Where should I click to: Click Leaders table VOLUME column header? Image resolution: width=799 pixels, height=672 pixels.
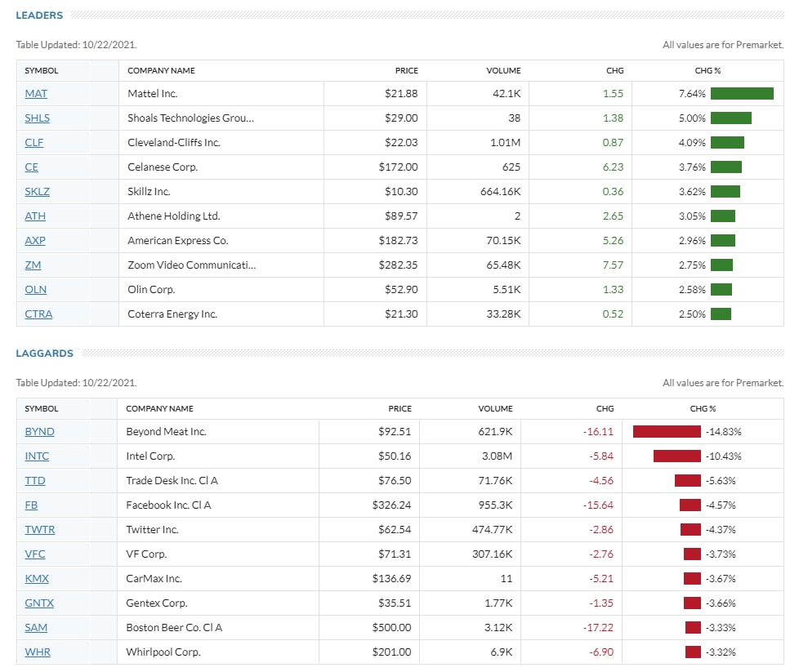click(503, 71)
